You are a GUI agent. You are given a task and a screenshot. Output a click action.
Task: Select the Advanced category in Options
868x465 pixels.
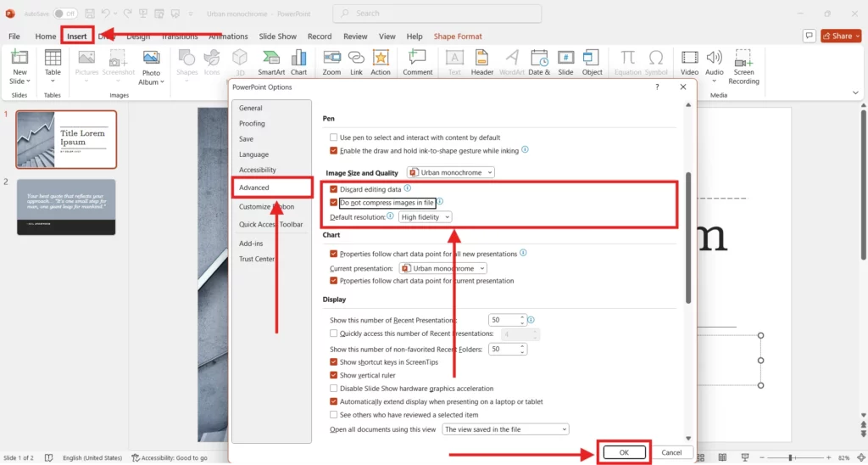[254, 188]
